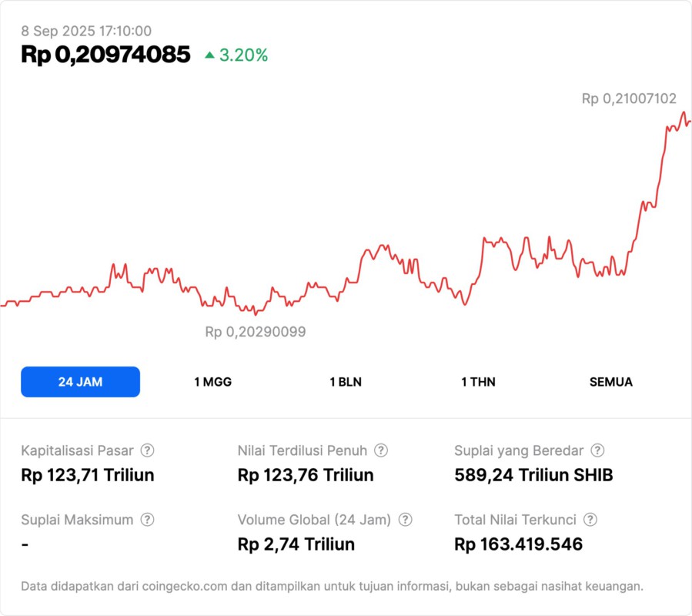Screen dimensions: 692x616
Task: Click the chart low label Rp 0,20290099
Action: (x=256, y=332)
